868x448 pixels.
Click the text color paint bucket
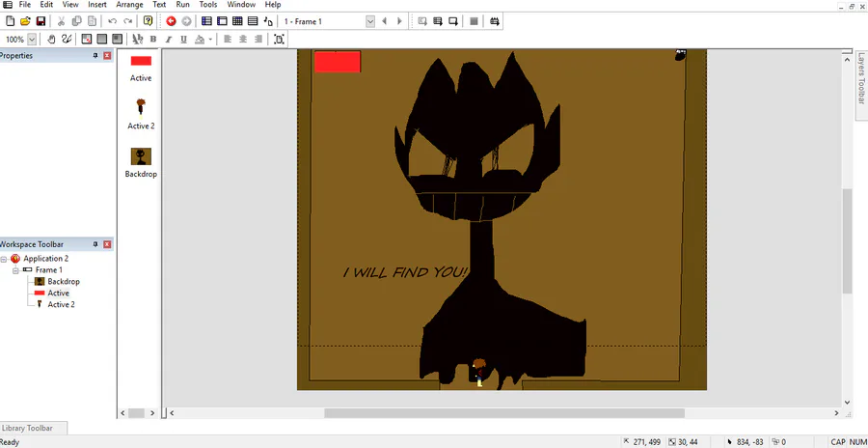coord(201,39)
